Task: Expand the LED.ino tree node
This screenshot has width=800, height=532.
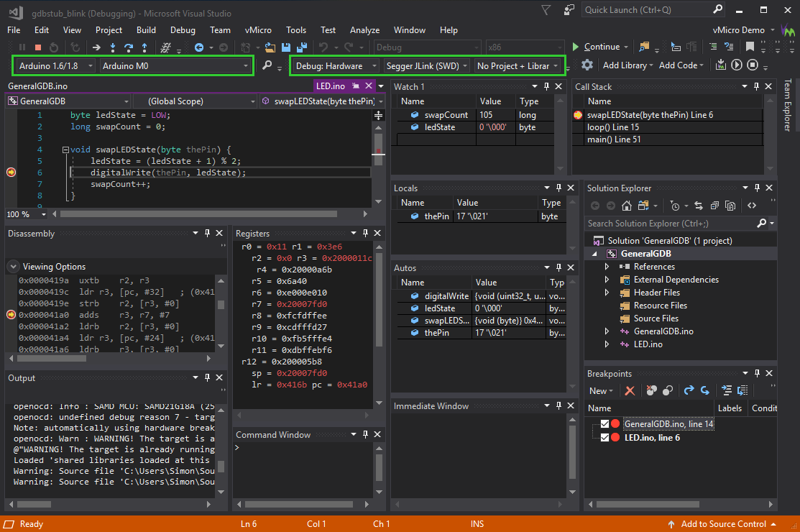Action: 607,344
